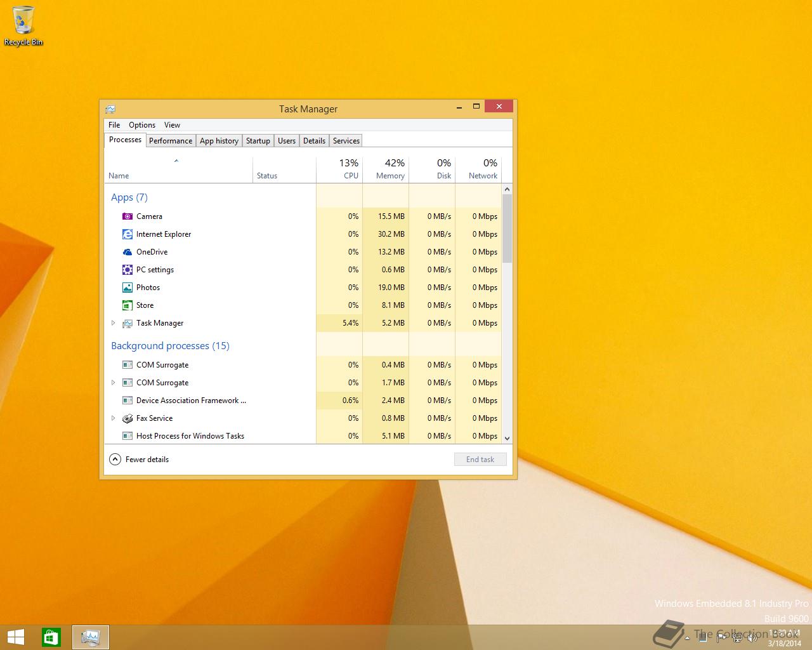Click the Task Manager process row icon
Image resolution: width=812 pixels, height=650 pixels.
128,323
